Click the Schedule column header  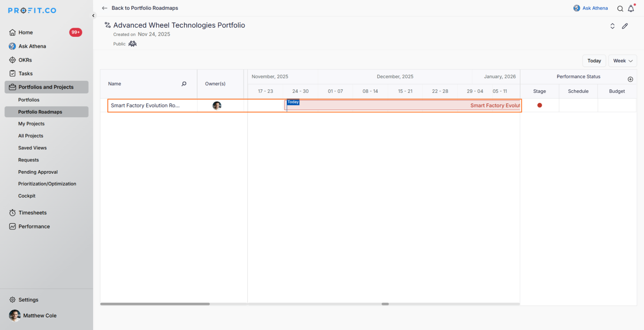coord(578,91)
